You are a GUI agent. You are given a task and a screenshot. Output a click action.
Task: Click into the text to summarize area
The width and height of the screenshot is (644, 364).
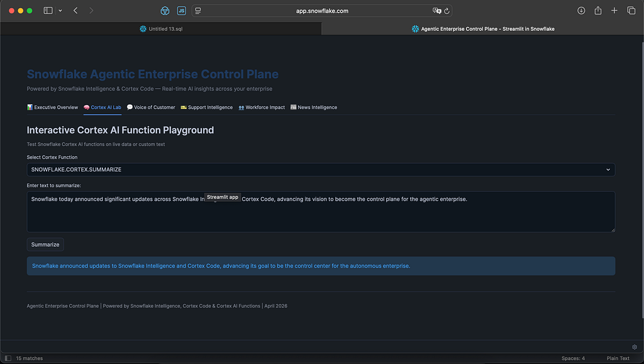pyautogui.click(x=321, y=212)
